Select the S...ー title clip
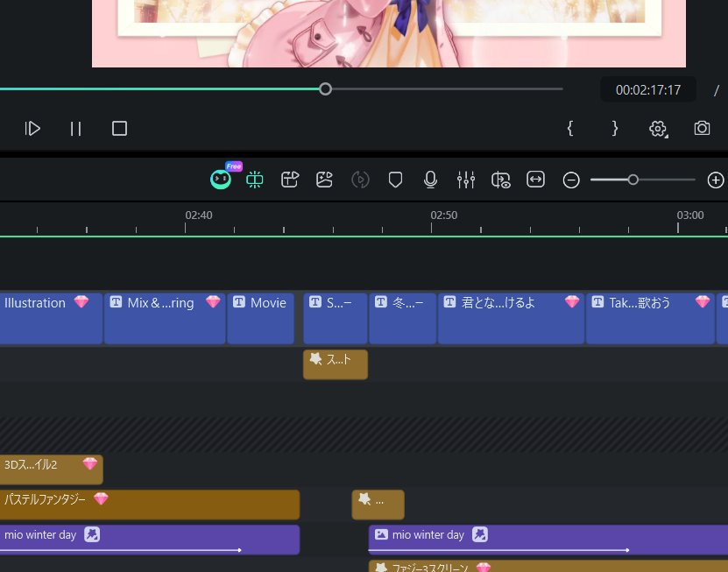 [x=336, y=318]
